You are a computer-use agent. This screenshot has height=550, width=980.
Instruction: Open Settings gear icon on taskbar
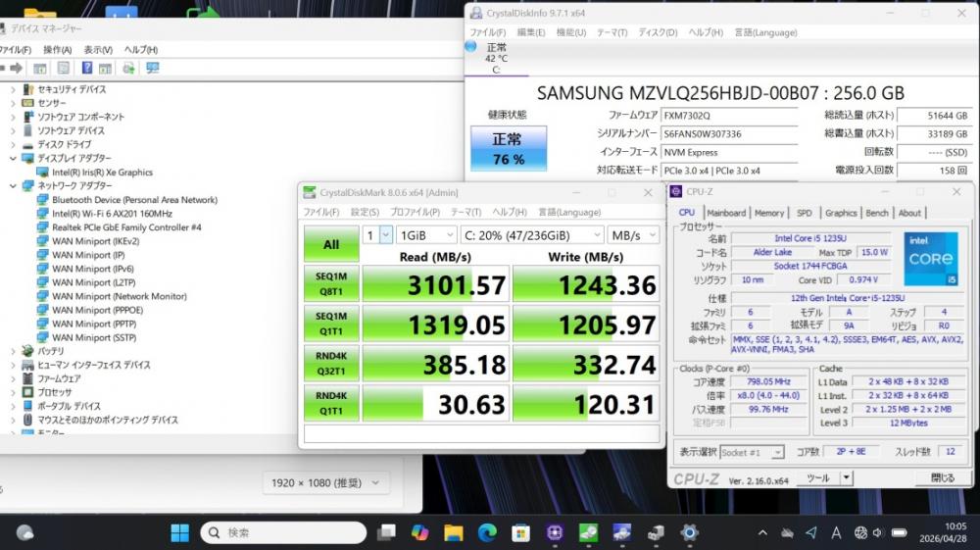coord(689,532)
